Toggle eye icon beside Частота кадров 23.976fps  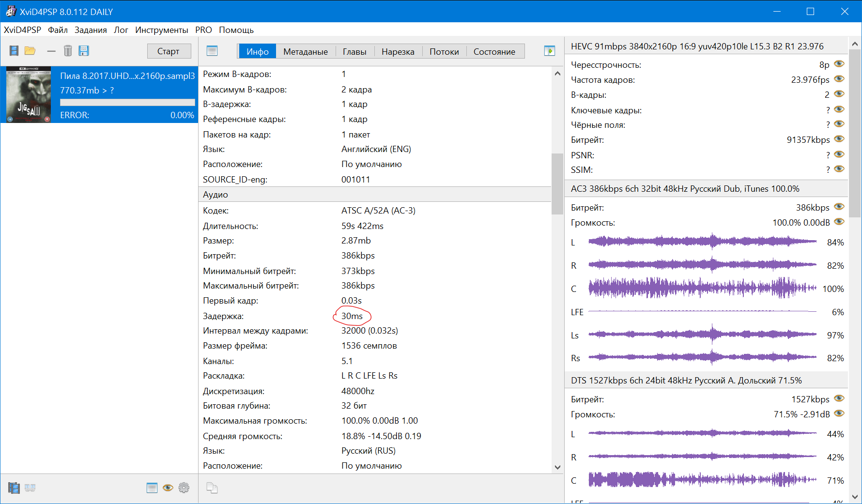839,79
